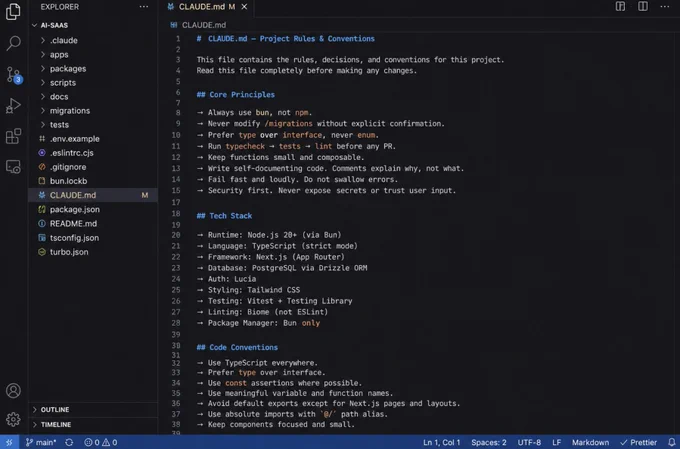Split the editor right
The image size is (680, 449).
point(643,7)
